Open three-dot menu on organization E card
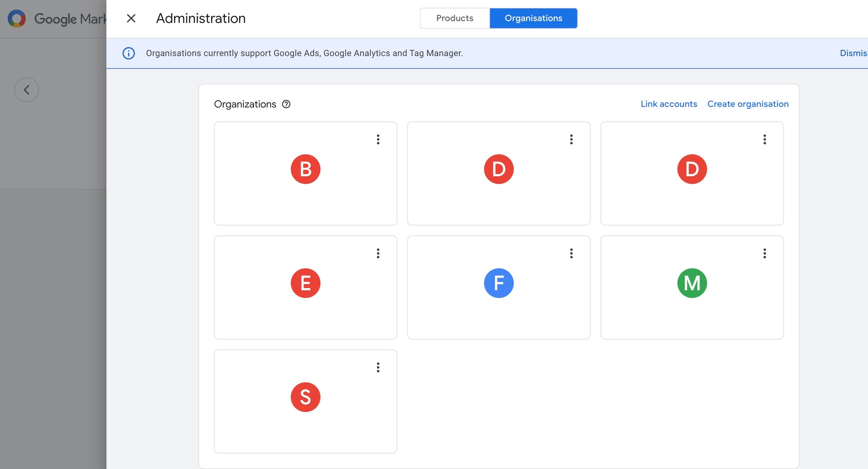Image resolution: width=868 pixels, height=469 pixels. pos(378,253)
